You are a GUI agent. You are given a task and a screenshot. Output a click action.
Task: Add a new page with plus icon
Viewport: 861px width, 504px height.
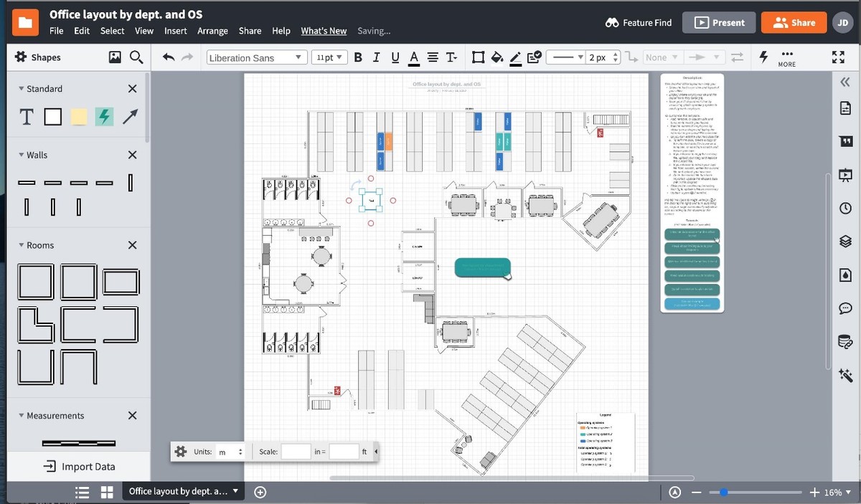tap(260, 493)
